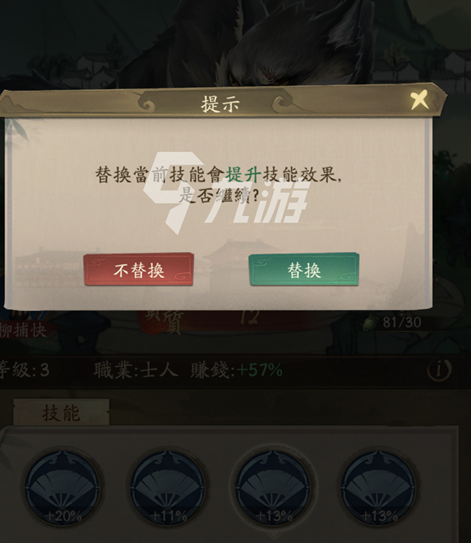Select the third fan skill icon (+13%)
The image size is (471, 543).
(x=274, y=488)
